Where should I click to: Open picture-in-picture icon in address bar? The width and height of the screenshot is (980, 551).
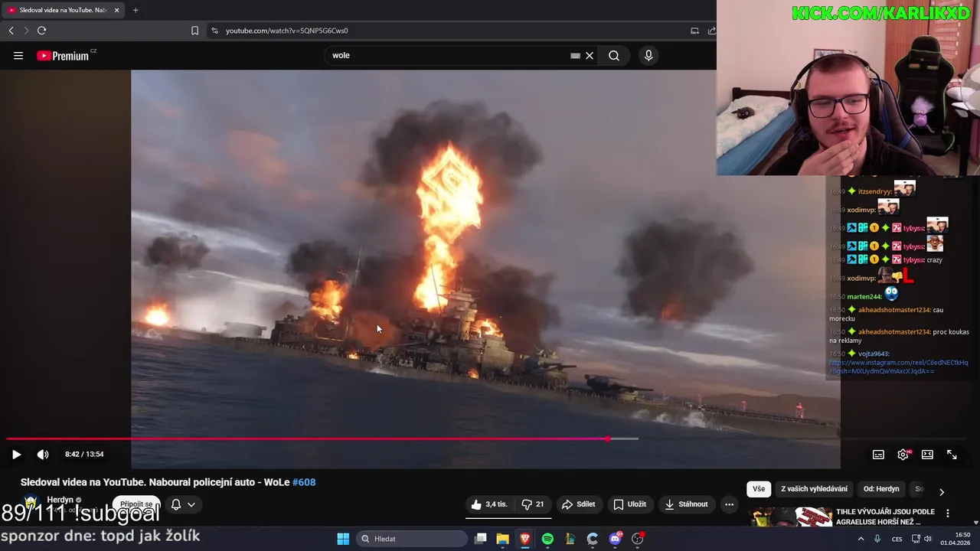pos(694,31)
